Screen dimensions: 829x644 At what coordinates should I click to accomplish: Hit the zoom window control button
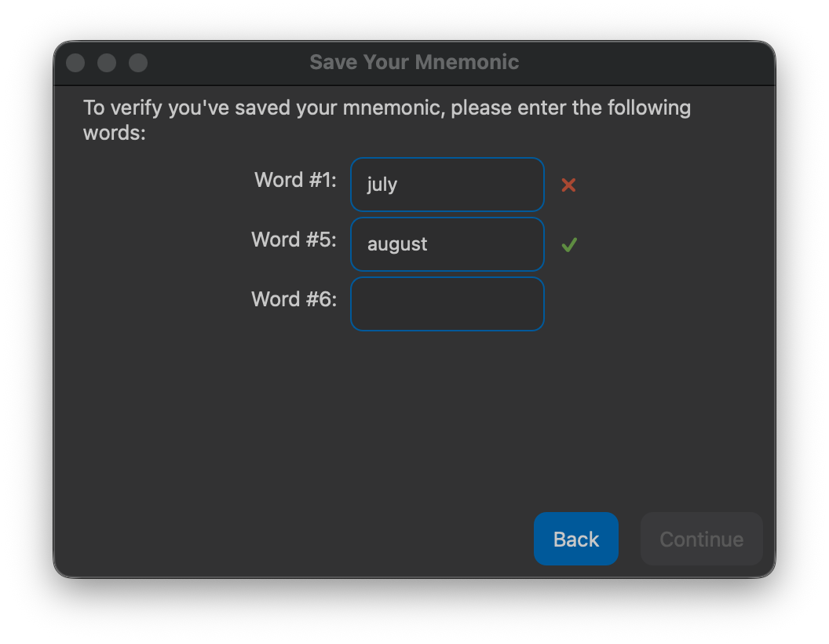pos(138,63)
